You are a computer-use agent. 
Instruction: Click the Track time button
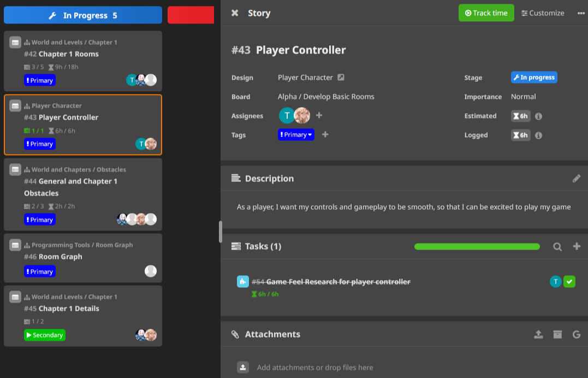486,13
